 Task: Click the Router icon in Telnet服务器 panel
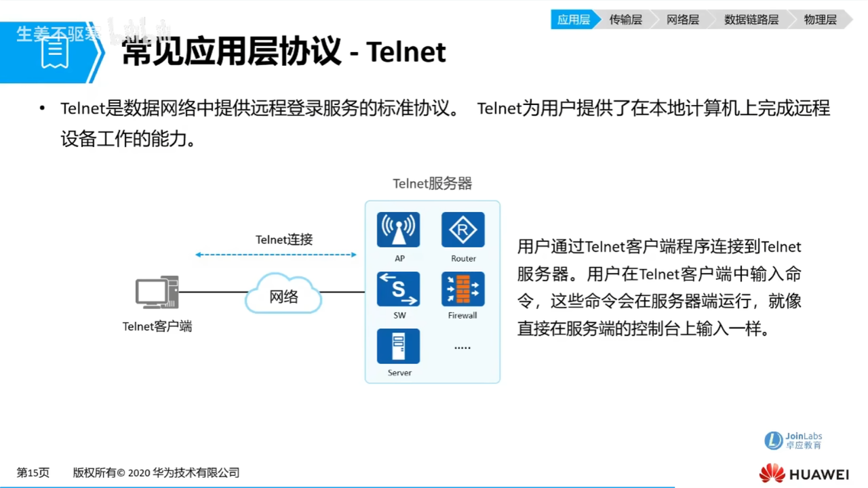click(462, 229)
